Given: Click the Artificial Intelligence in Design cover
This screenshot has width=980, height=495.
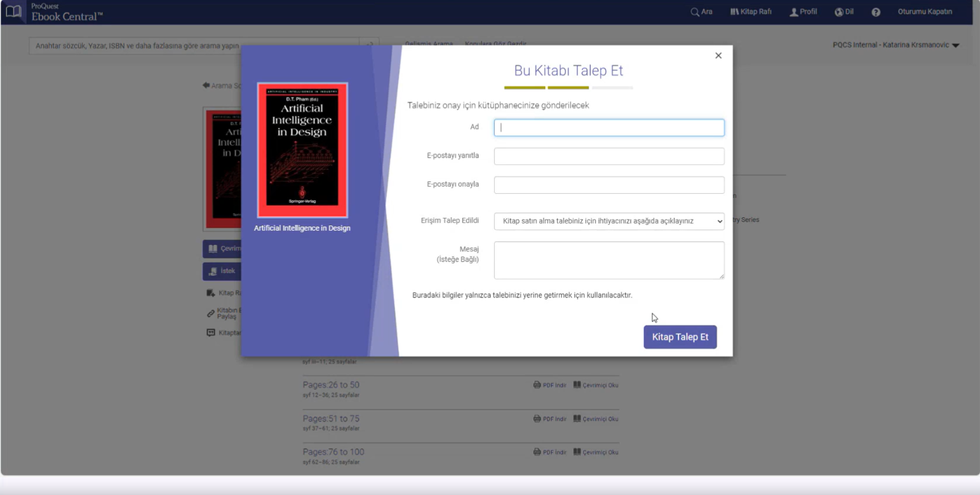Looking at the screenshot, I should [x=302, y=150].
